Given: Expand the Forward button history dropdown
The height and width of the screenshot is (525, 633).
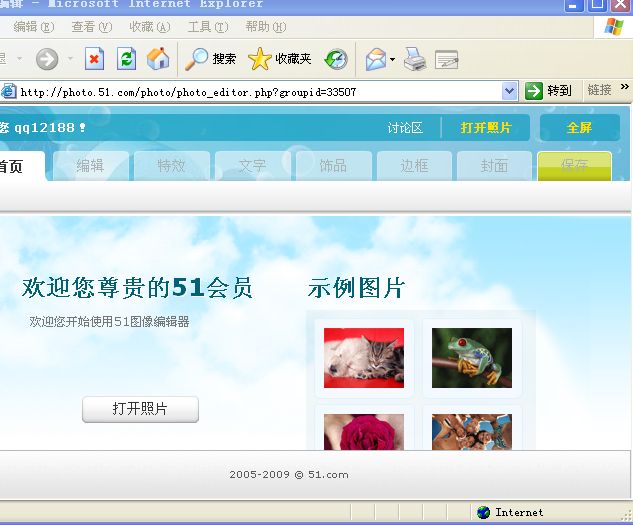Looking at the screenshot, I should point(70,59).
